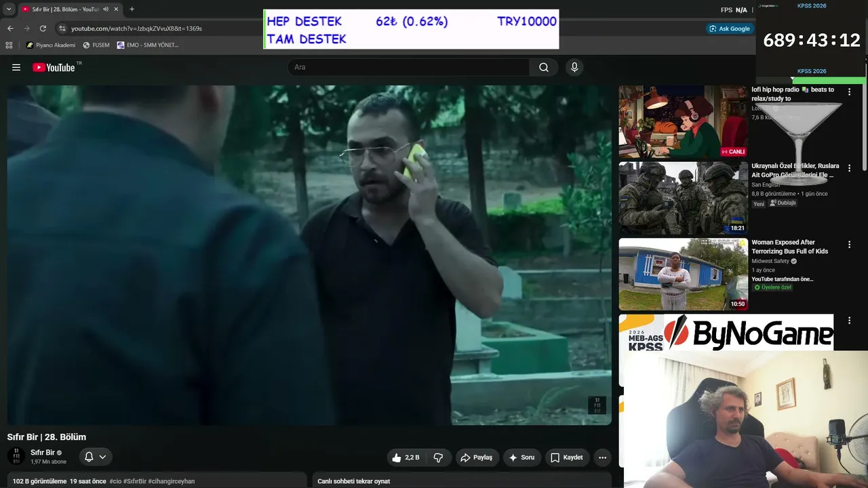Visit the Sıfır Bir channel name link

pos(43,453)
